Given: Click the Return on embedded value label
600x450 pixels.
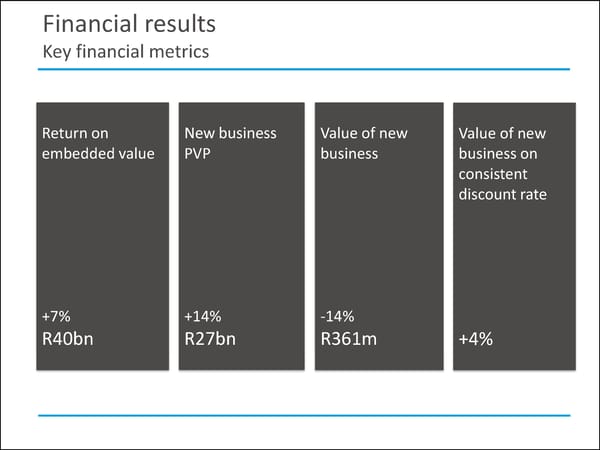Looking at the screenshot, I should pyautogui.click(x=97, y=143).
